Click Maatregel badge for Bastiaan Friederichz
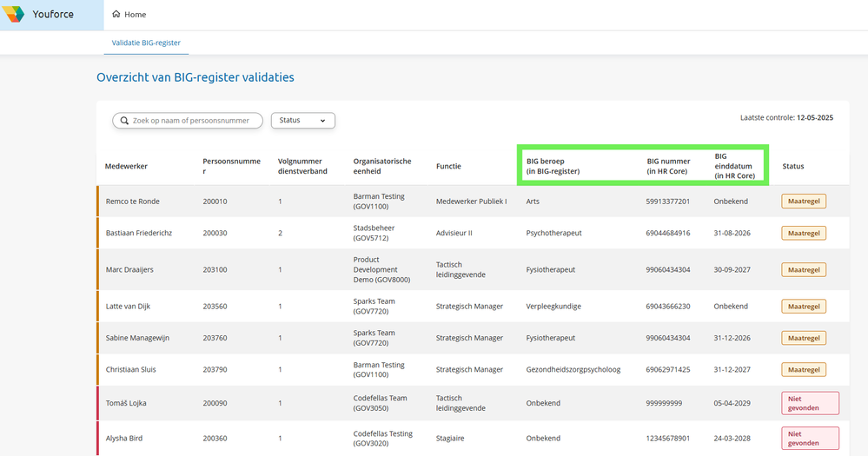 tap(804, 233)
